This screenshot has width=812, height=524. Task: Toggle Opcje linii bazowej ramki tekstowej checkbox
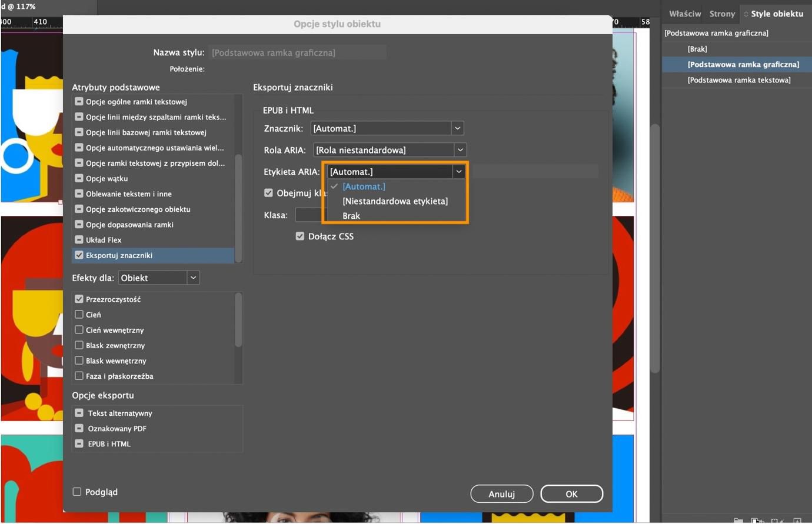[x=79, y=132]
